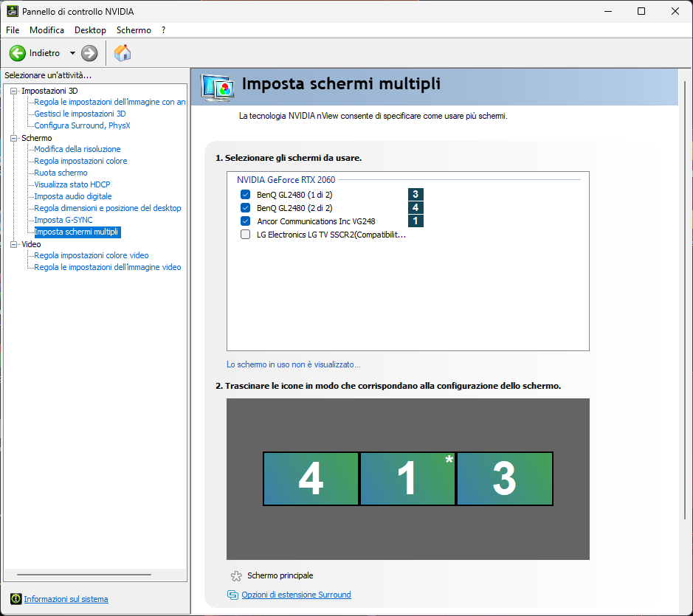Open Regola impostazioni colore video
Image resolution: width=693 pixels, height=616 pixels.
click(91, 255)
